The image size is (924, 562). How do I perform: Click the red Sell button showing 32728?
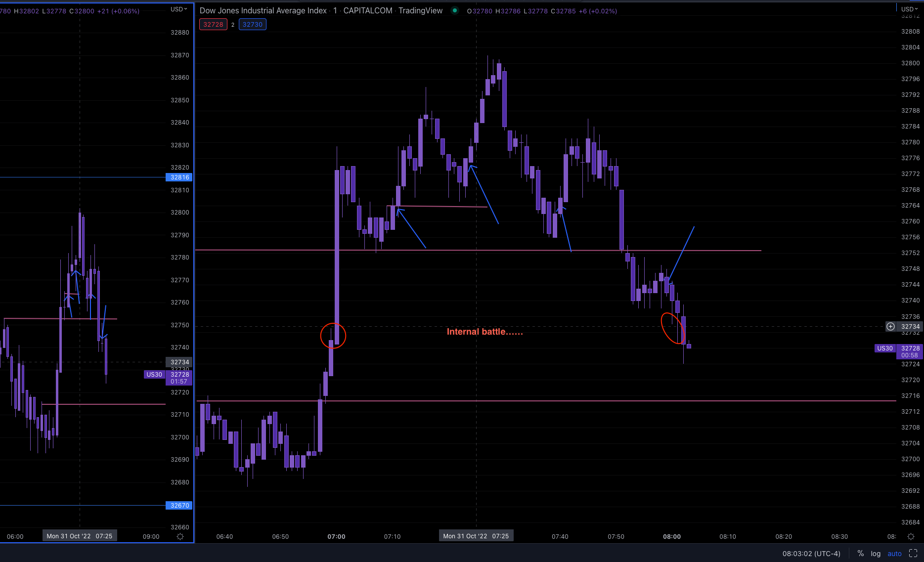pyautogui.click(x=213, y=24)
